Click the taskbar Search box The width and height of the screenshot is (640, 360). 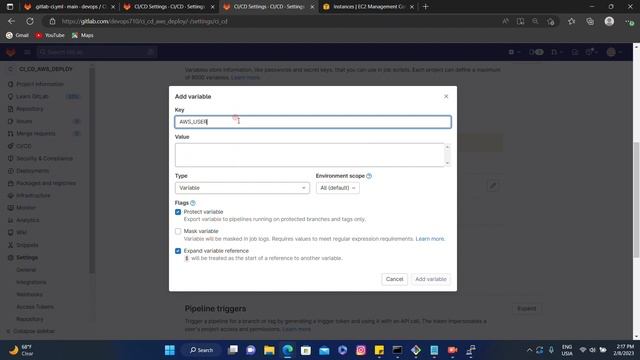pyautogui.click(x=202, y=350)
